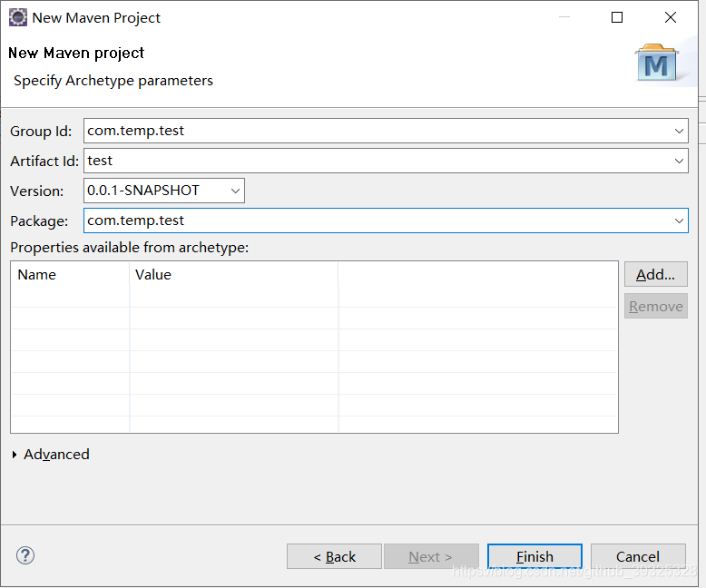Click the Add... button
This screenshot has width=706, height=588.
pyautogui.click(x=655, y=274)
